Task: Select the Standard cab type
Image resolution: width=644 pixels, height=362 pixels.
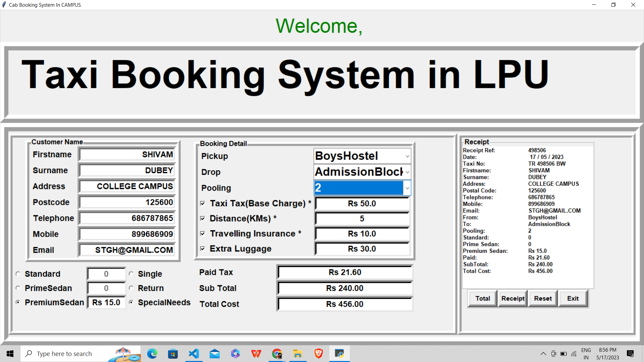Action: point(18,274)
